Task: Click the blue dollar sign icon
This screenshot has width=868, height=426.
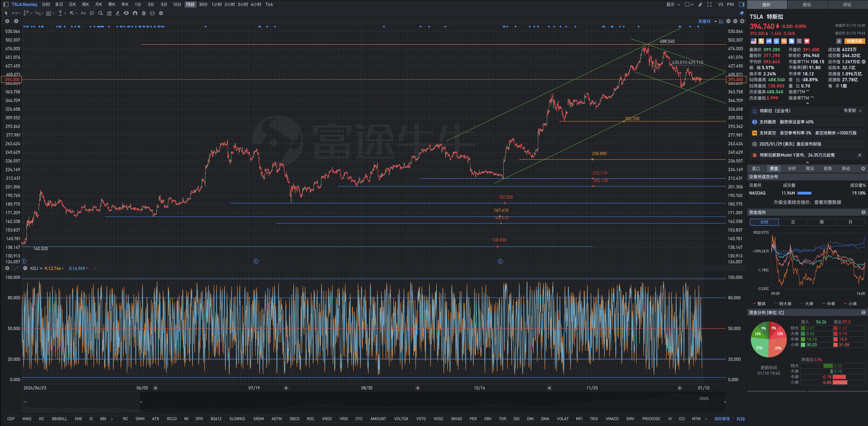Action: click(x=776, y=41)
